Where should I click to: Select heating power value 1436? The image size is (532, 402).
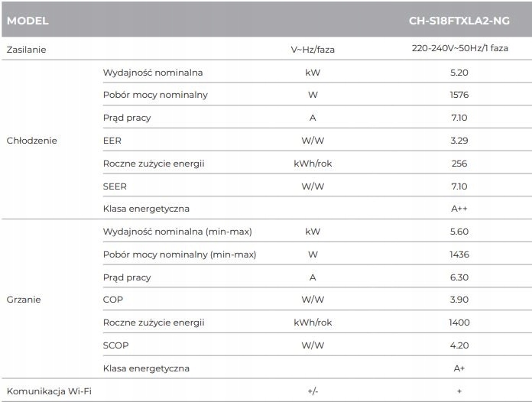click(459, 254)
